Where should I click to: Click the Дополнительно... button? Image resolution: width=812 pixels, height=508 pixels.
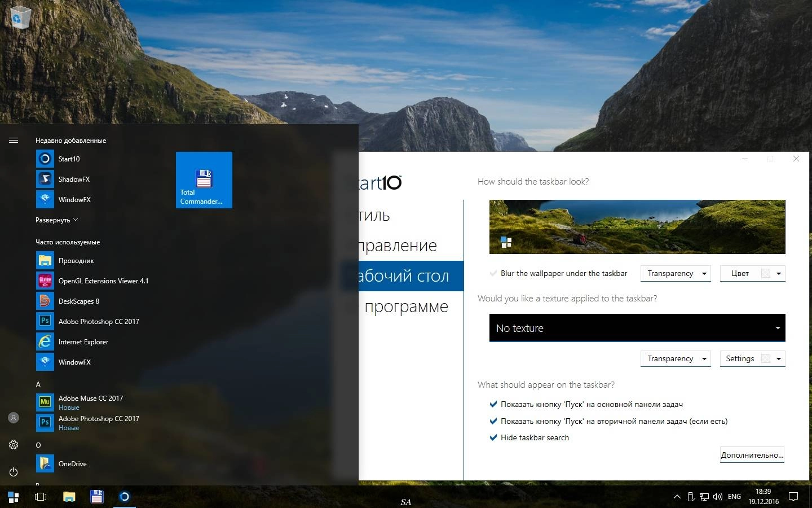click(x=752, y=455)
